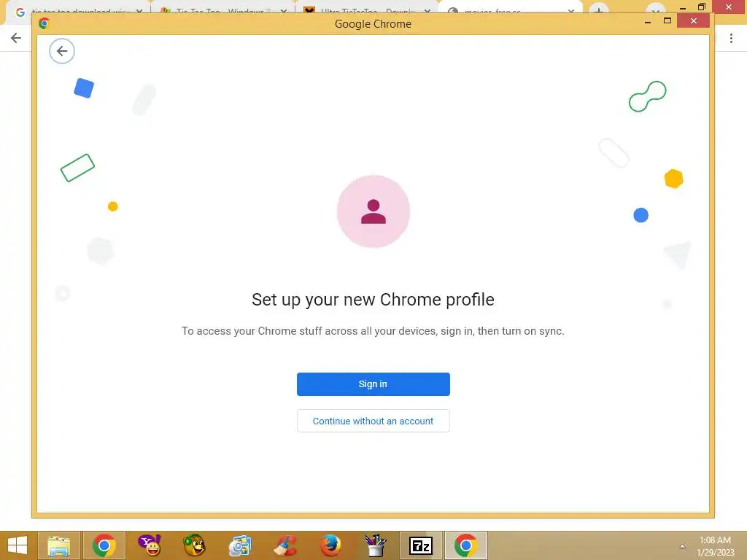Open the Windows Start button
Screen dimensions: 747x560
18,545
